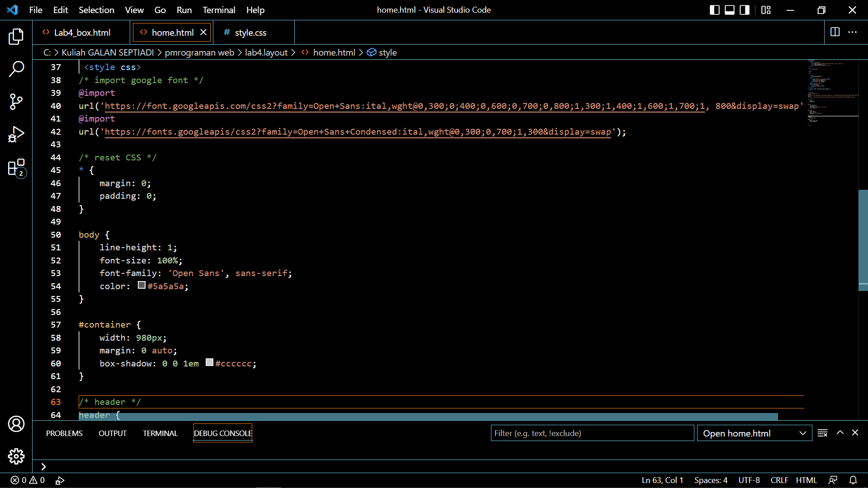
Task: Open the Source Control view
Action: pyautogui.click(x=16, y=102)
